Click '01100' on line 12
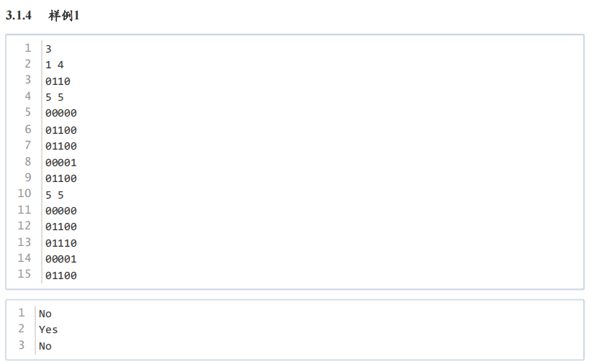592x364 pixels. [60, 227]
